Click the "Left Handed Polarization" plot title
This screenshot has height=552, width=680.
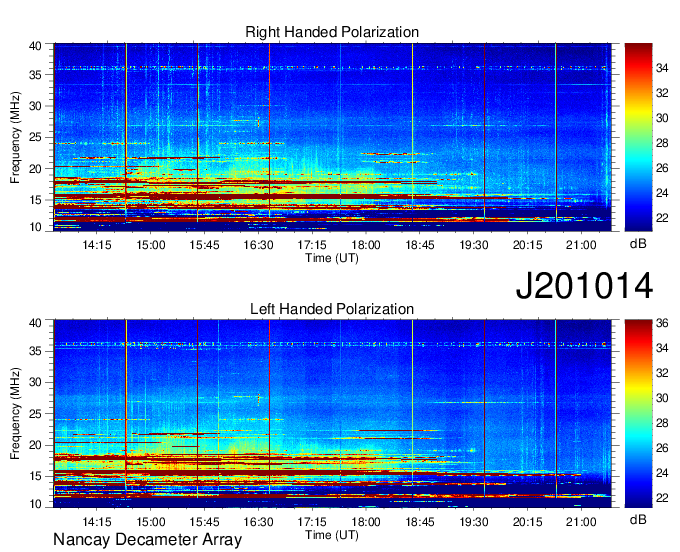pos(332,309)
